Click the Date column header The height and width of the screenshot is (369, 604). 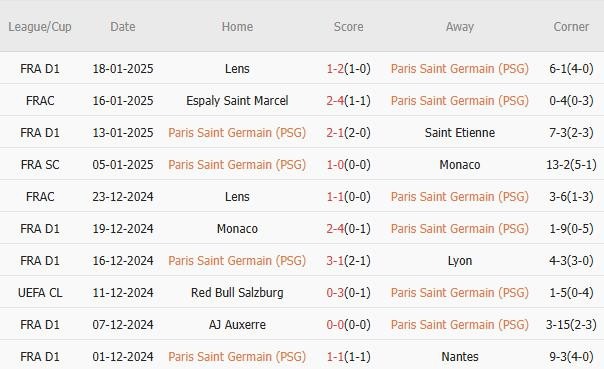tap(122, 27)
